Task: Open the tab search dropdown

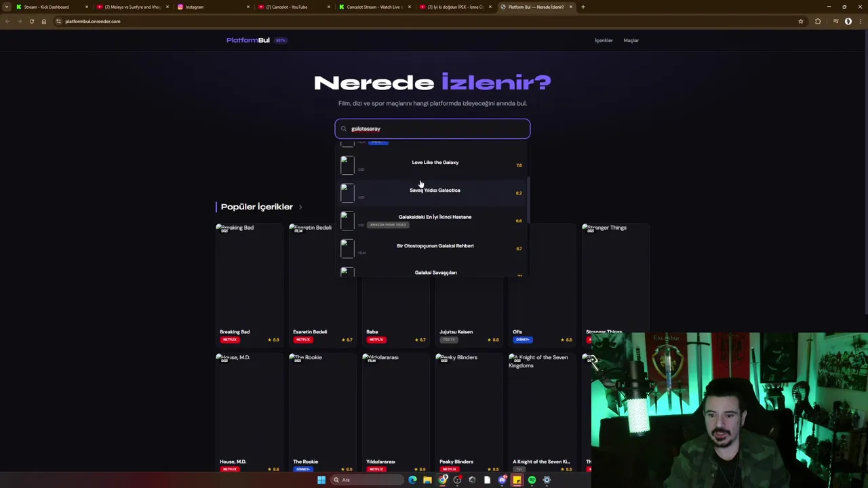Action: pyautogui.click(x=7, y=7)
